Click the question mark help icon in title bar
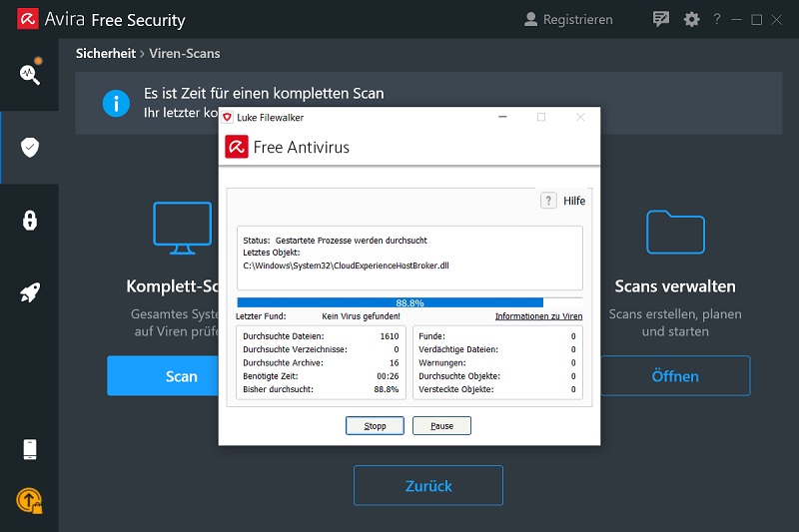The width and height of the screenshot is (799, 532). [x=717, y=19]
